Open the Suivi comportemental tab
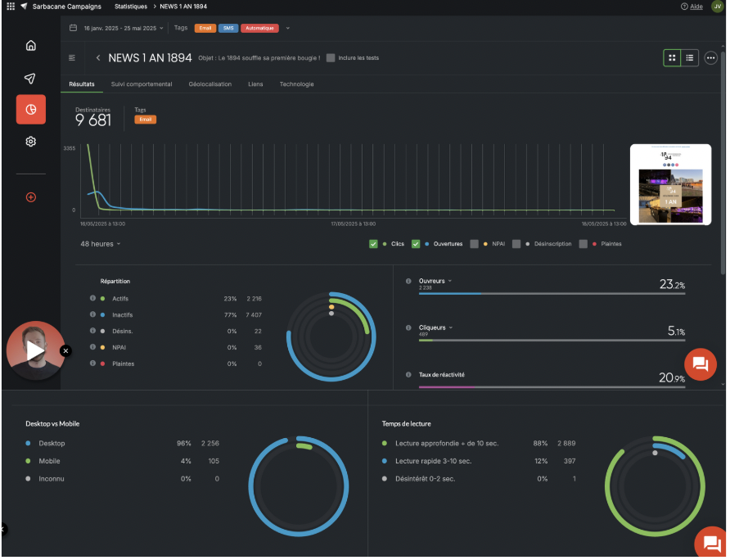Viewport: 730px width, 560px height. click(x=142, y=84)
